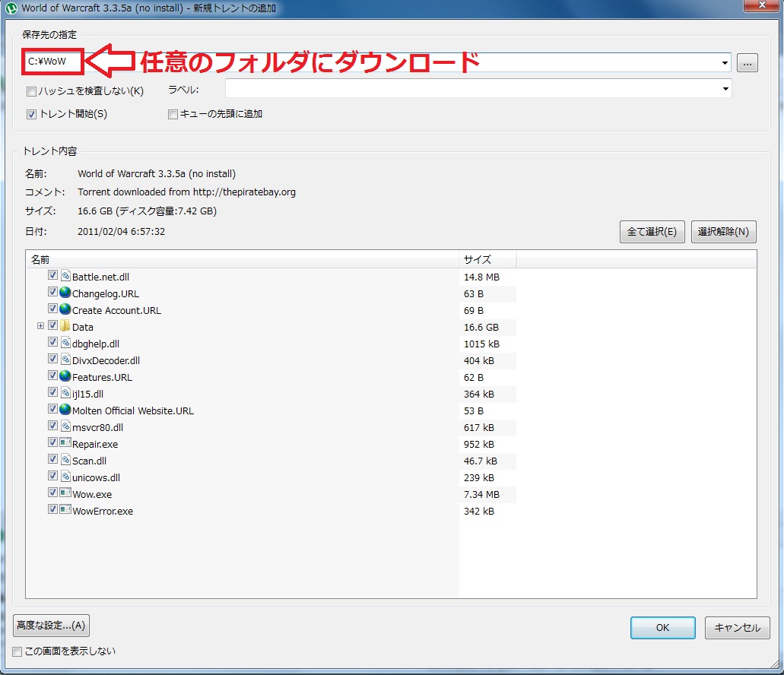The height and width of the screenshot is (675, 784).
Task: Select the msvcr80.dll file name
Action: tap(97, 428)
